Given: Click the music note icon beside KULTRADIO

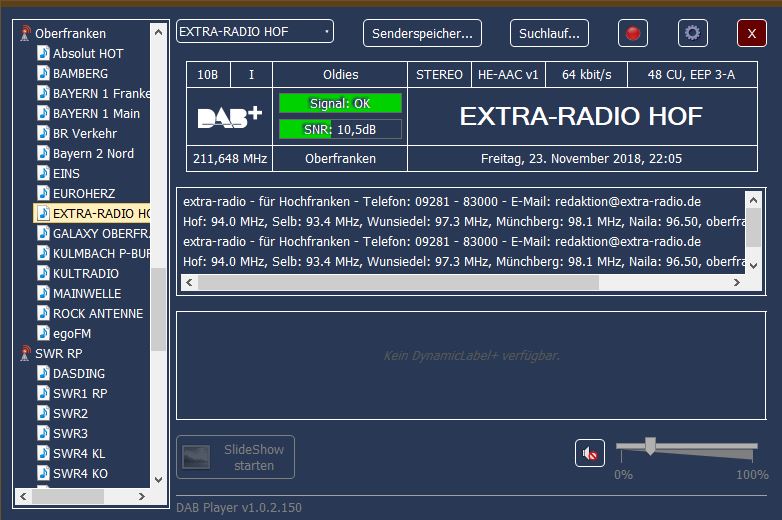Looking at the screenshot, I should (x=43, y=273).
